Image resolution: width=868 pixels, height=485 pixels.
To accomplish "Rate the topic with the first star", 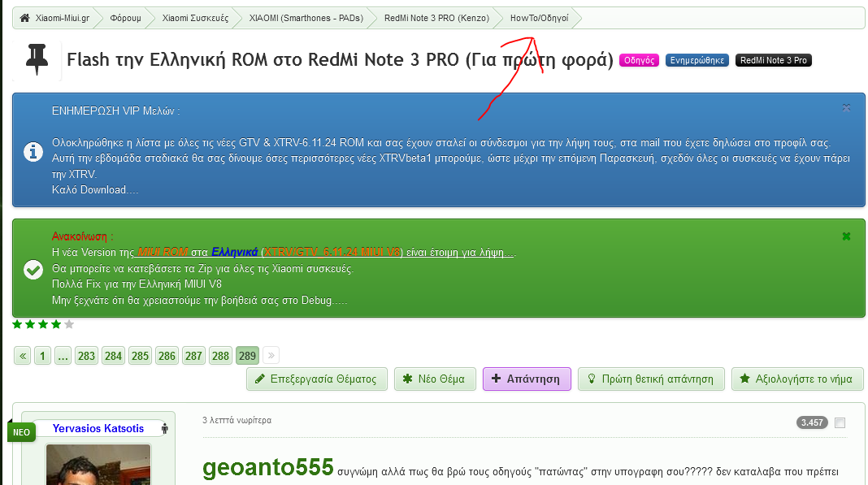I will tap(17, 324).
